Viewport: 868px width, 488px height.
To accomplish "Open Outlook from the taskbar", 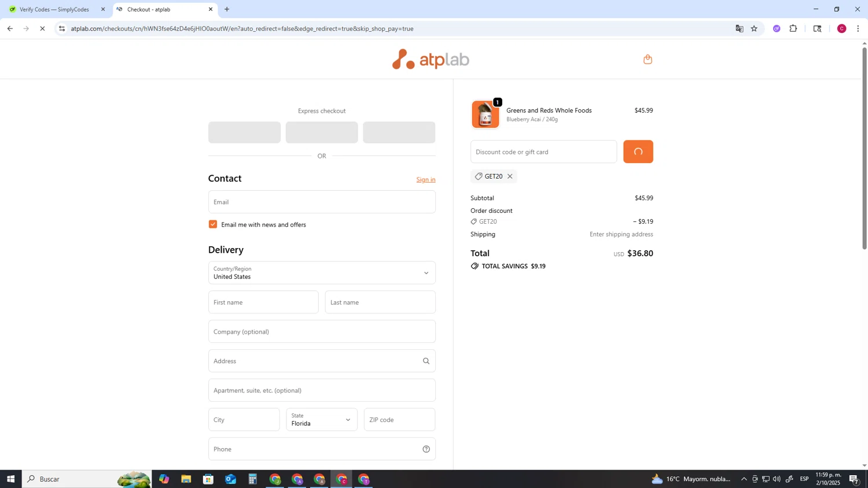I will 230,479.
